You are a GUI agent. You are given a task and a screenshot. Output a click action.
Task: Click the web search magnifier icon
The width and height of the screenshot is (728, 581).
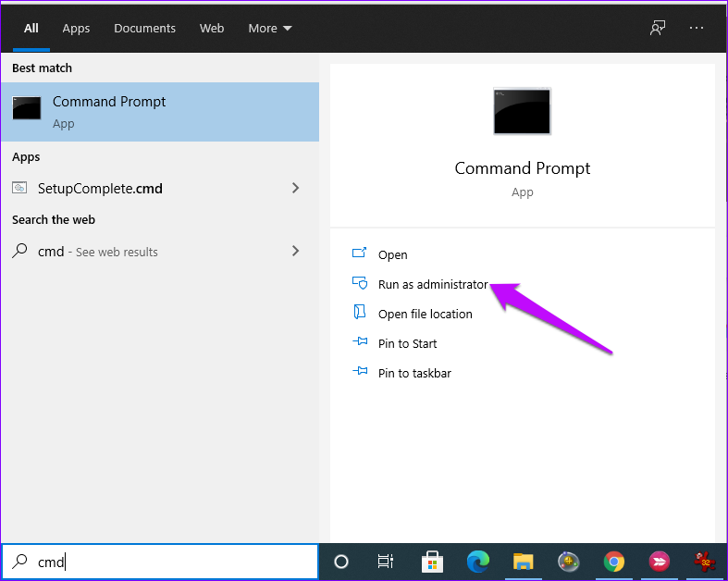coord(19,251)
